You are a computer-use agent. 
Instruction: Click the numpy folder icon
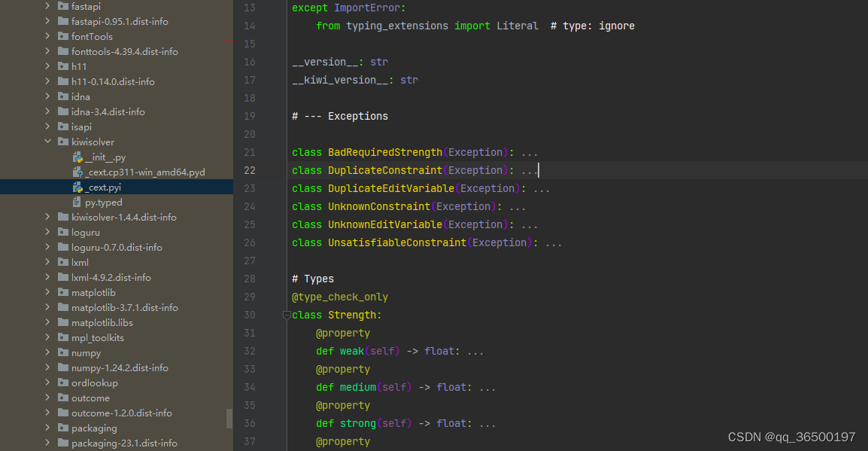63,353
